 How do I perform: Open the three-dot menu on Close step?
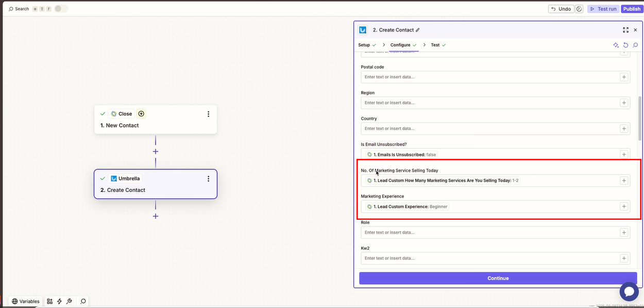tap(208, 114)
